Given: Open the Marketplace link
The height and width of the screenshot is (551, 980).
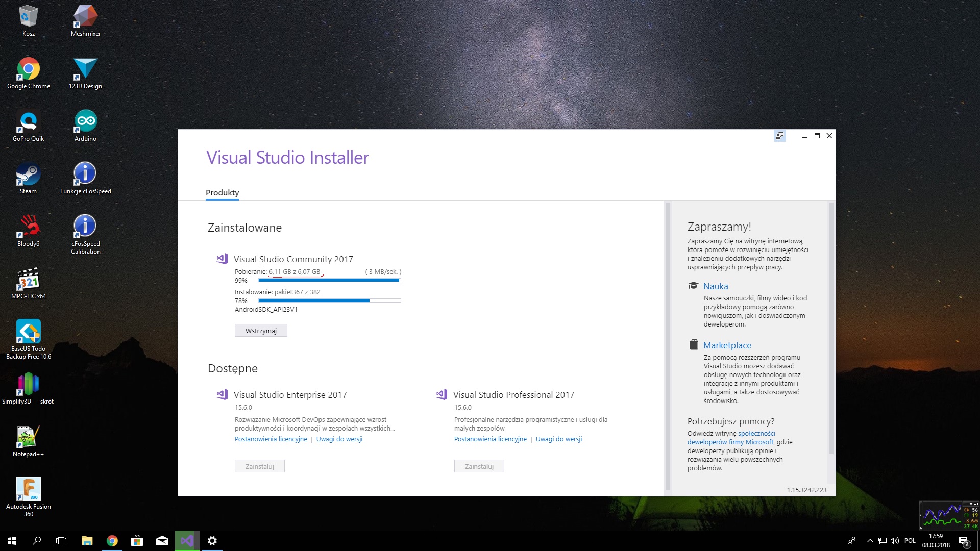Looking at the screenshot, I should pos(727,345).
